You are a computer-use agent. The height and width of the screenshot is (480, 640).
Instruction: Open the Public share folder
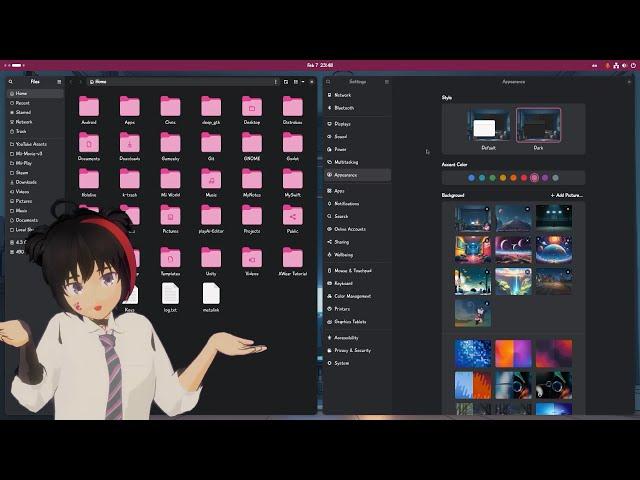pyautogui.click(x=292, y=216)
